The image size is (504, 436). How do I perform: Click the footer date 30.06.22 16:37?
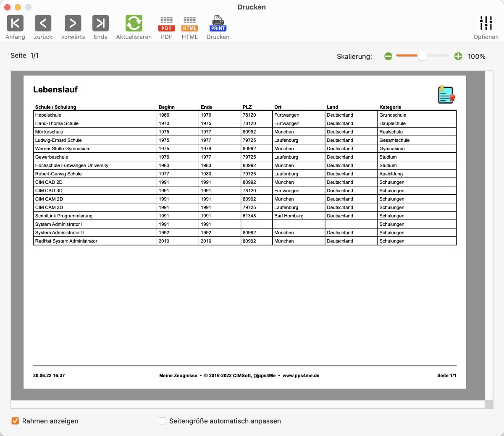49,376
